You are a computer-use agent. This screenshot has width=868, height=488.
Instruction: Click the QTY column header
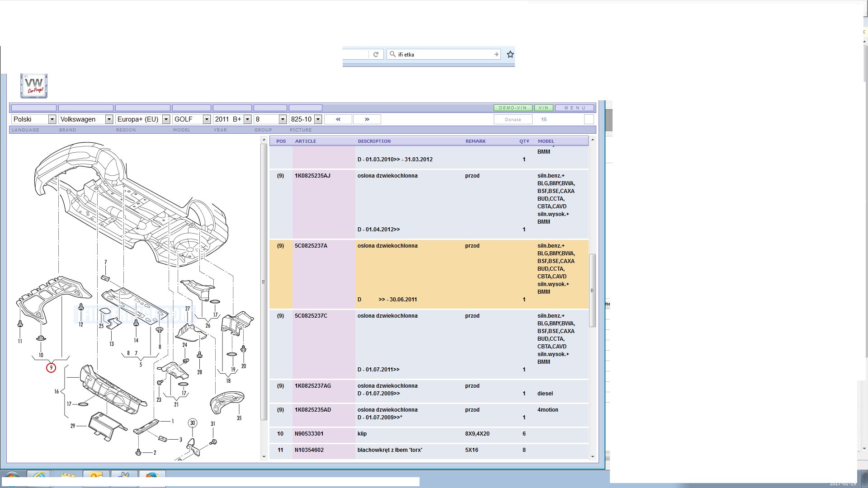pyautogui.click(x=524, y=141)
